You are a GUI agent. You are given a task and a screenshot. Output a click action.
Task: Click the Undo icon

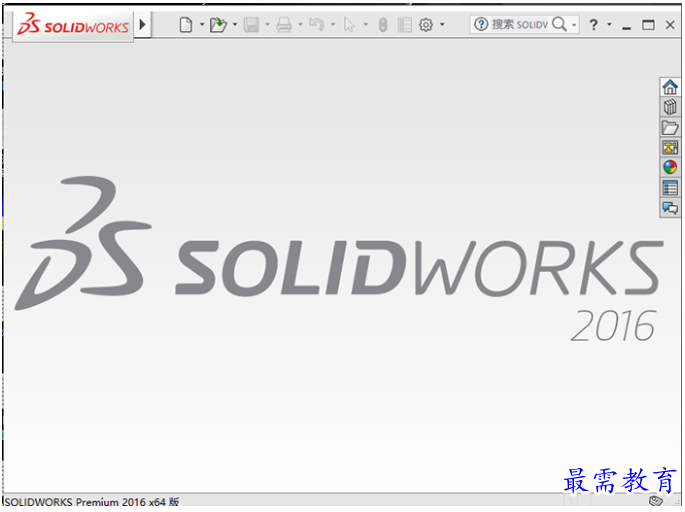point(317,25)
